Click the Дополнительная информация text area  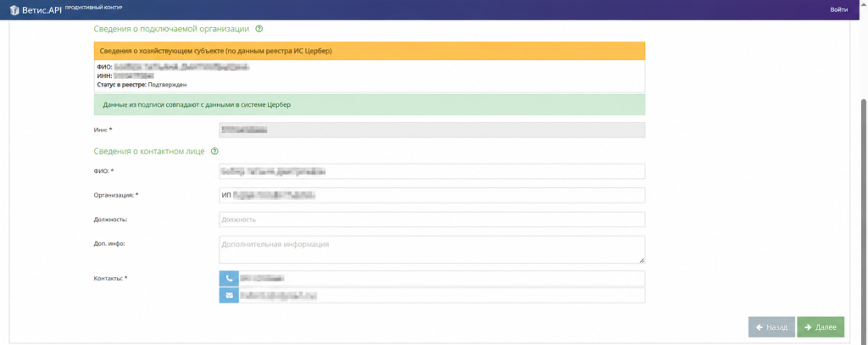[x=431, y=250]
